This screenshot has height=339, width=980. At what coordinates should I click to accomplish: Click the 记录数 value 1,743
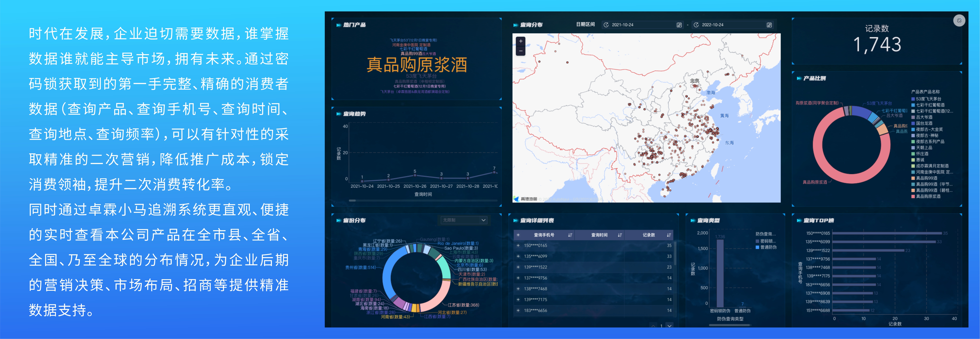coord(877,45)
